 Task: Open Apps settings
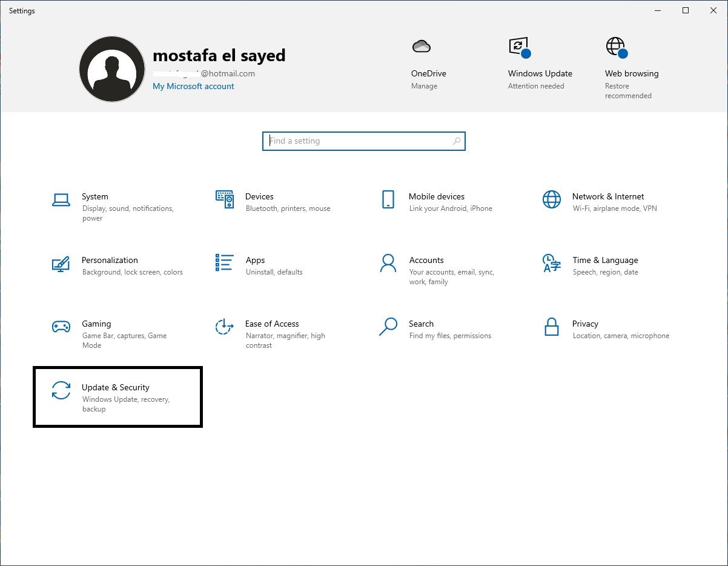point(255,265)
